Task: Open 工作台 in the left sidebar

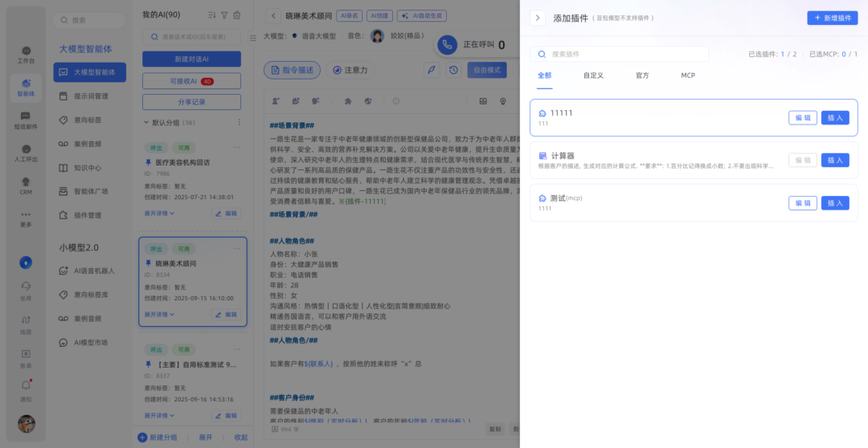Action: pos(26,55)
